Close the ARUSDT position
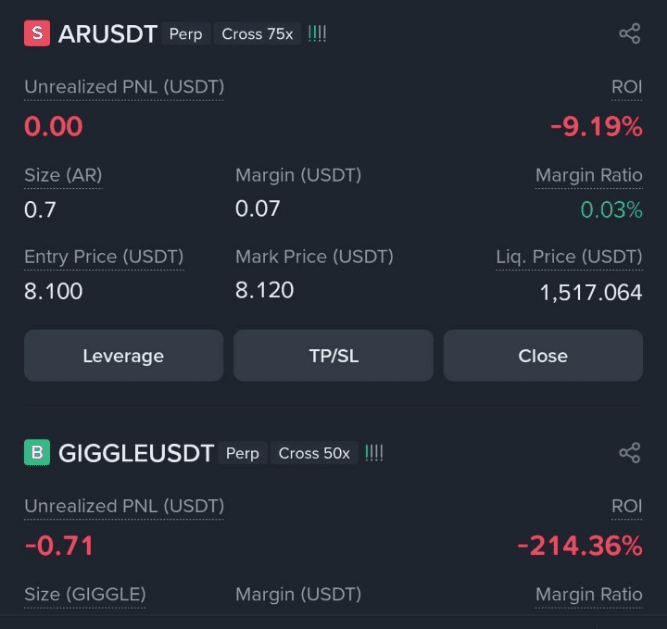Screen dimensions: 667x629 [x=543, y=356]
